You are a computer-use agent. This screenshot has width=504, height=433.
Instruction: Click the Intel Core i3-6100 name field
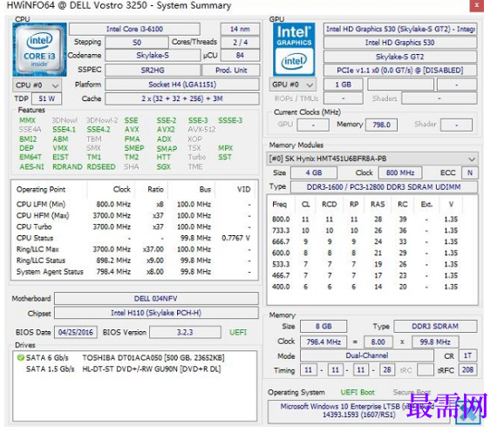point(134,30)
